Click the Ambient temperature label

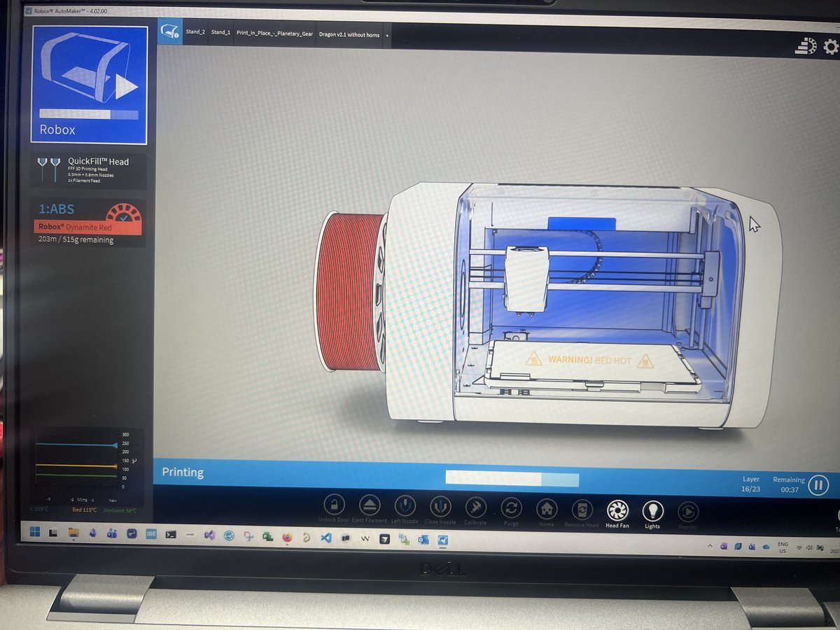point(120,510)
